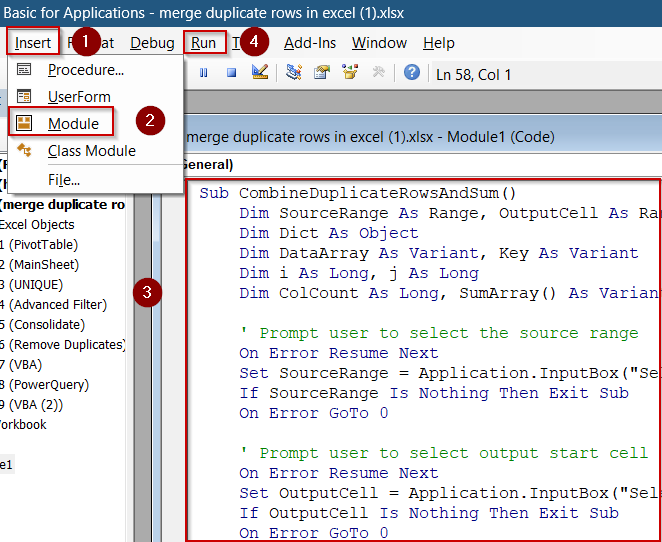The image size is (662, 542).
Task: Open the Debug menu
Action: (x=152, y=43)
